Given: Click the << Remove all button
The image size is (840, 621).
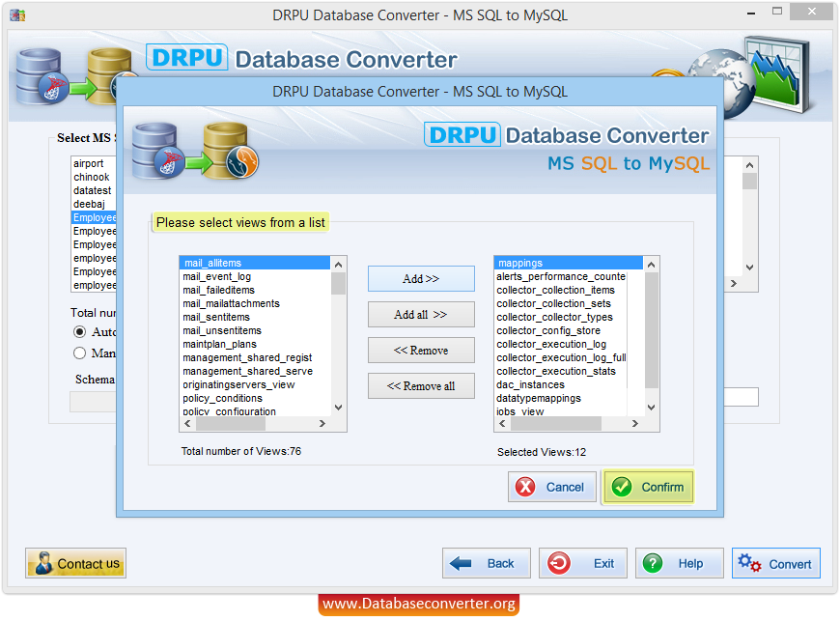Looking at the screenshot, I should pos(421,385).
